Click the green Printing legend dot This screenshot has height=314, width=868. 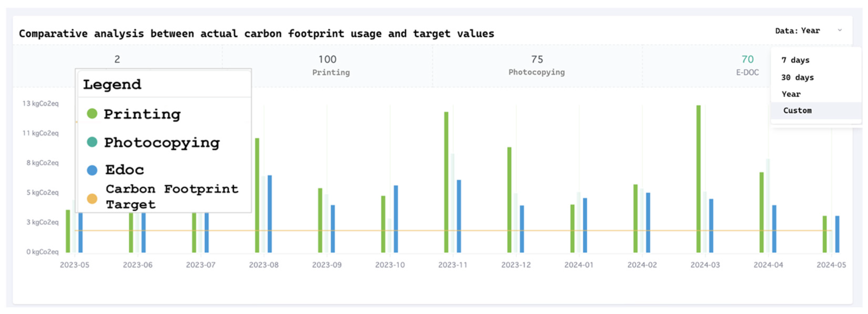coord(92,114)
